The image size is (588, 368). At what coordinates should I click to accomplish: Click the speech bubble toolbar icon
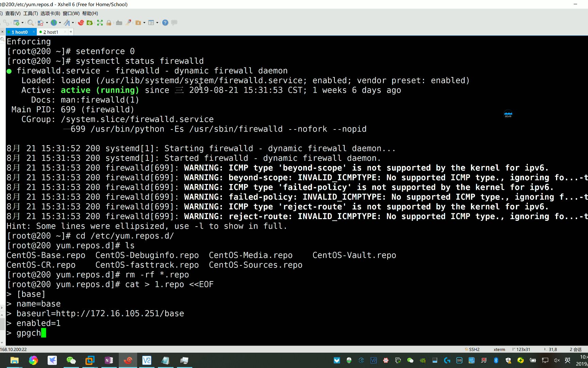coord(174,23)
